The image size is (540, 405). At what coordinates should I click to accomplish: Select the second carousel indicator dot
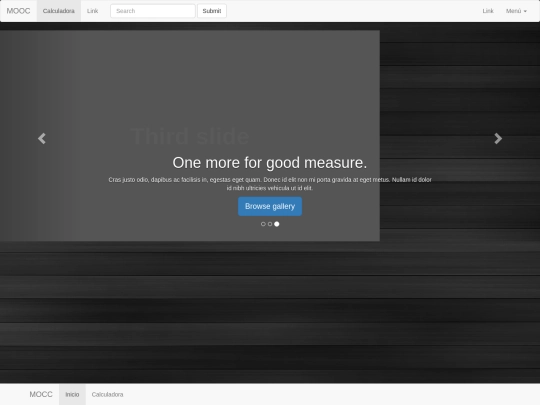(x=270, y=224)
